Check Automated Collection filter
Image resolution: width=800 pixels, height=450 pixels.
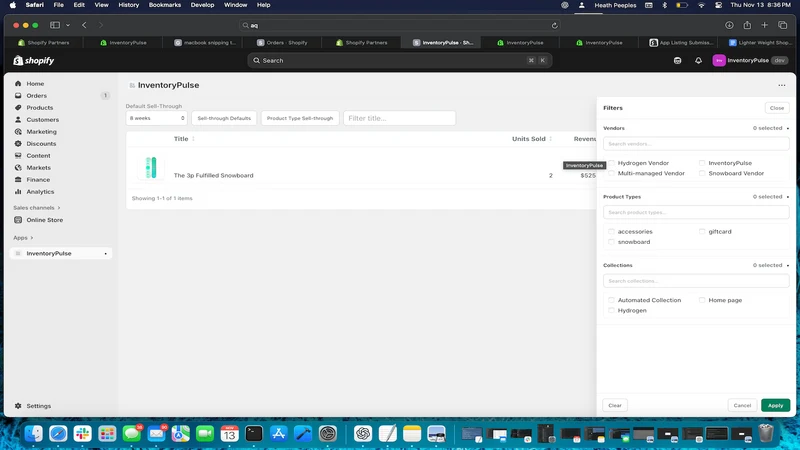click(x=611, y=300)
